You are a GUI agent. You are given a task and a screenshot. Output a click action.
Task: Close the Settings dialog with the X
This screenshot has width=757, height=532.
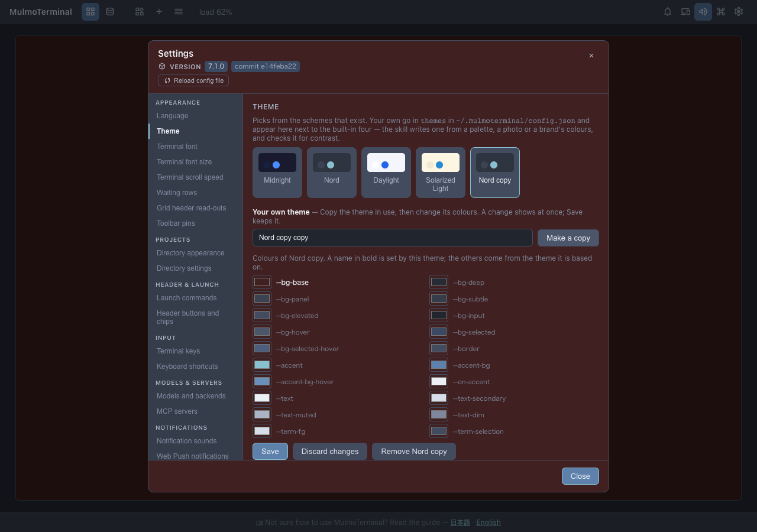click(x=591, y=56)
